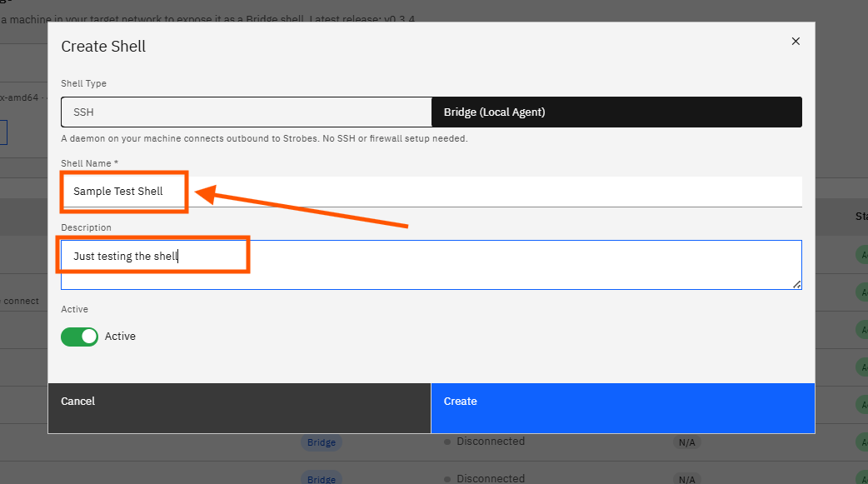Click the Create button
The height and width of the screenshot is (484, 868).
point(623,408)
